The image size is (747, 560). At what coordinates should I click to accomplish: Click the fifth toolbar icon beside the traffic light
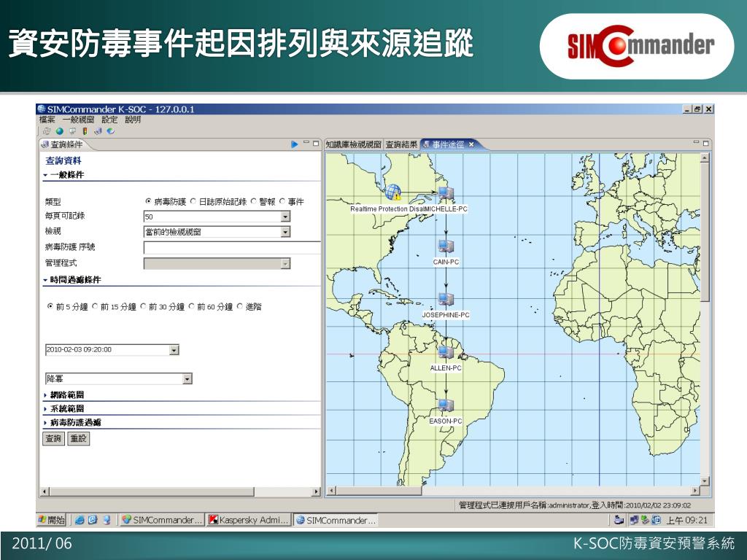[98, 131]
